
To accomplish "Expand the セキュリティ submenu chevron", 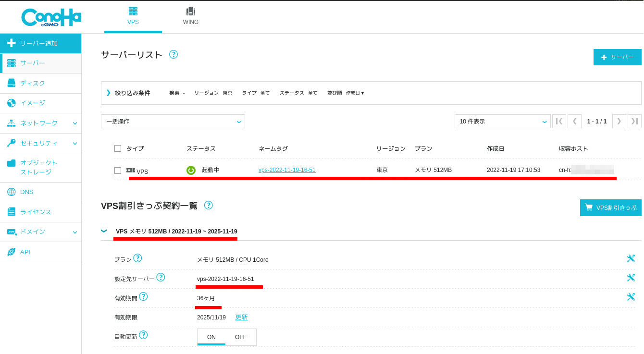I will click(75, 143).
